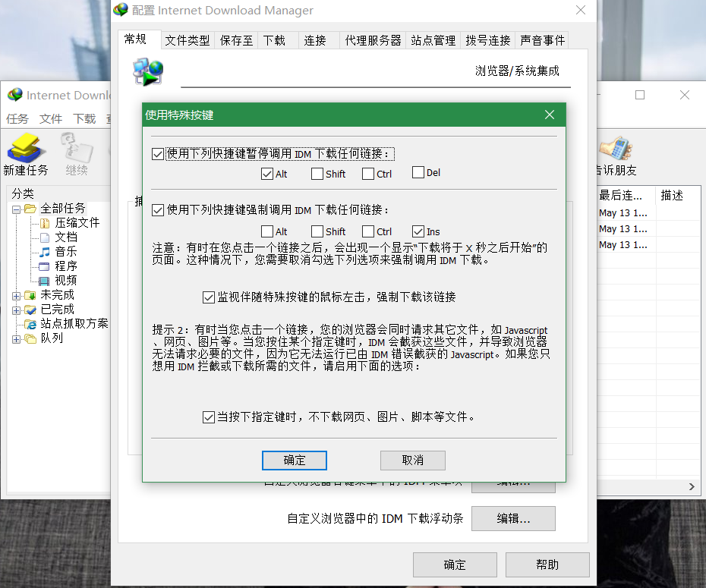
Task: Open the 代理服务器 tab
Action: tap(373, 40)
